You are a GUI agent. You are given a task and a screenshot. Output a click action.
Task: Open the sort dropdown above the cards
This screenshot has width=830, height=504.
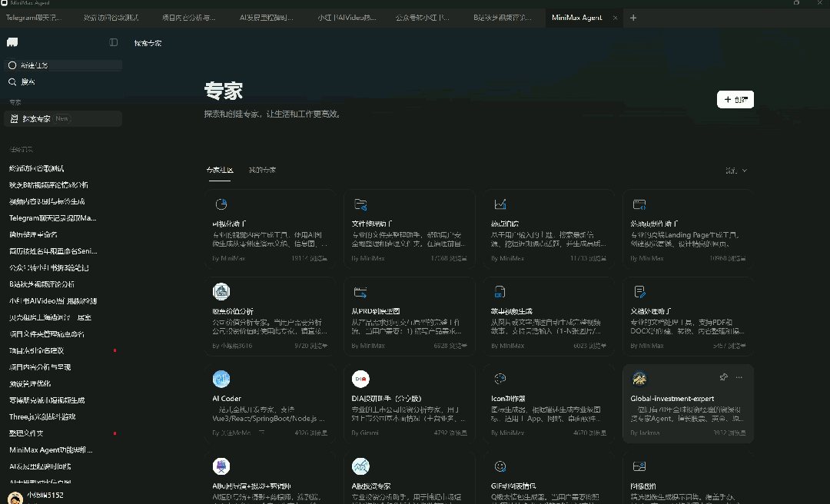tap(736, 171)
